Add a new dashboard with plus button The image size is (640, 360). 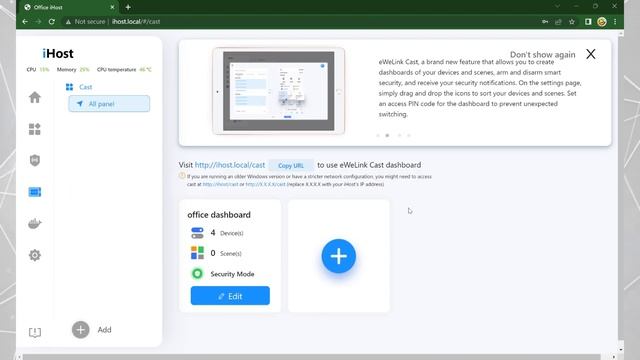coord(338,256)
